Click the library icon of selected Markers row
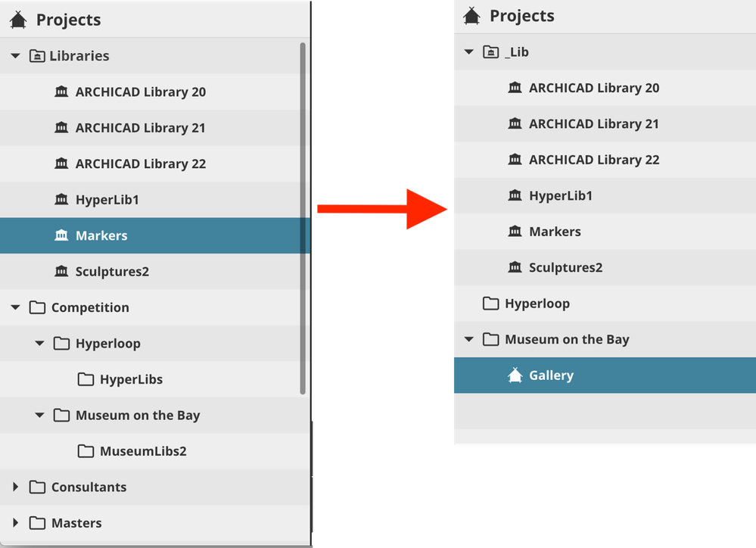756x548 pixels. 62,235
